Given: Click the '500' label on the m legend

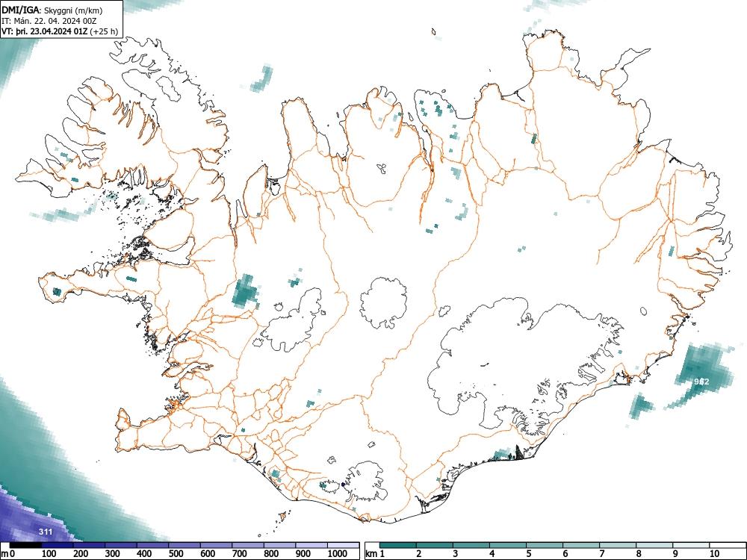Looking at the screenshot, I should [176, 554].
